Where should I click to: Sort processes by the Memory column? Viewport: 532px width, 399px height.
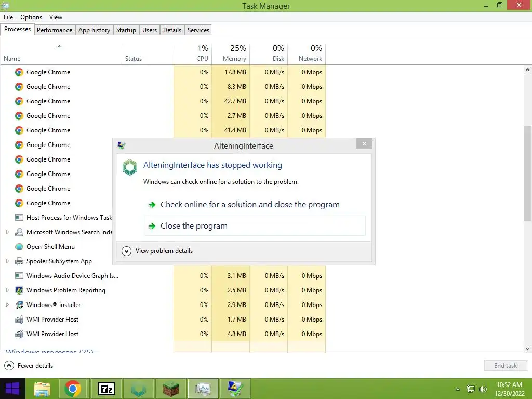click(231, 54)
